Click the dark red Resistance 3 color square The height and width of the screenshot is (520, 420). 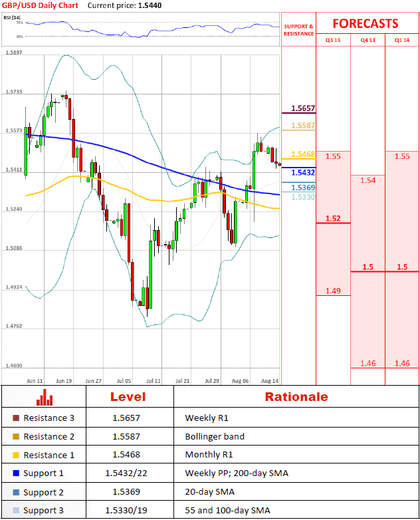pyautogui.click(x=16, y=418)
